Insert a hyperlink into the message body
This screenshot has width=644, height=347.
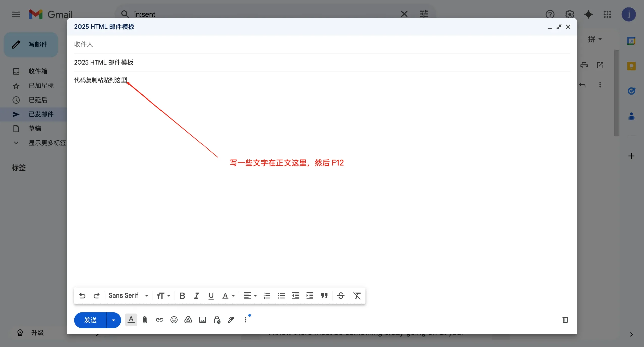159,320
